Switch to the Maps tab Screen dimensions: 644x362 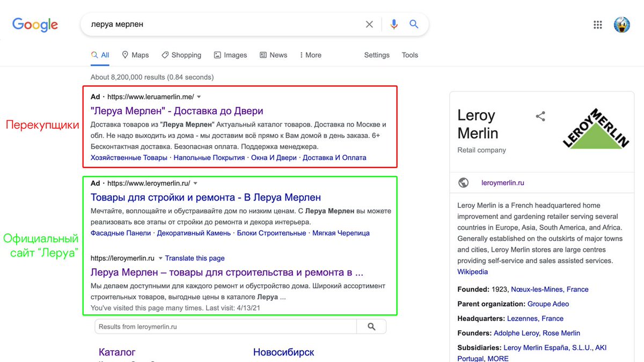pyautogui.click(x=135, y=55)
